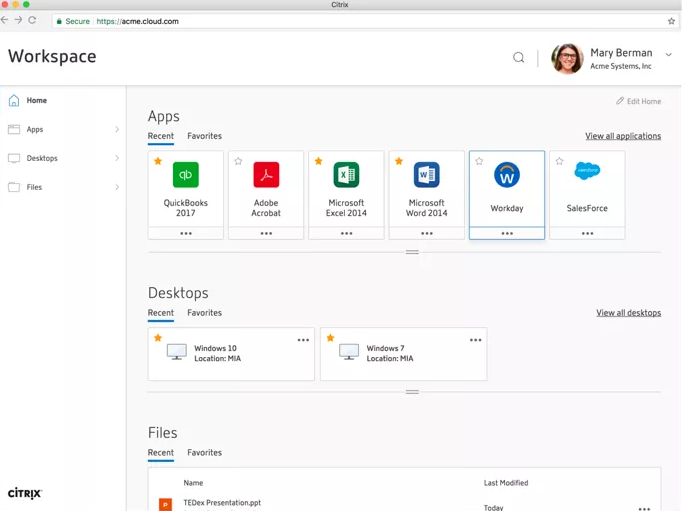Expand the Desktops sidebar chevron
Screen dimensions: 682x511
[117, 158]
